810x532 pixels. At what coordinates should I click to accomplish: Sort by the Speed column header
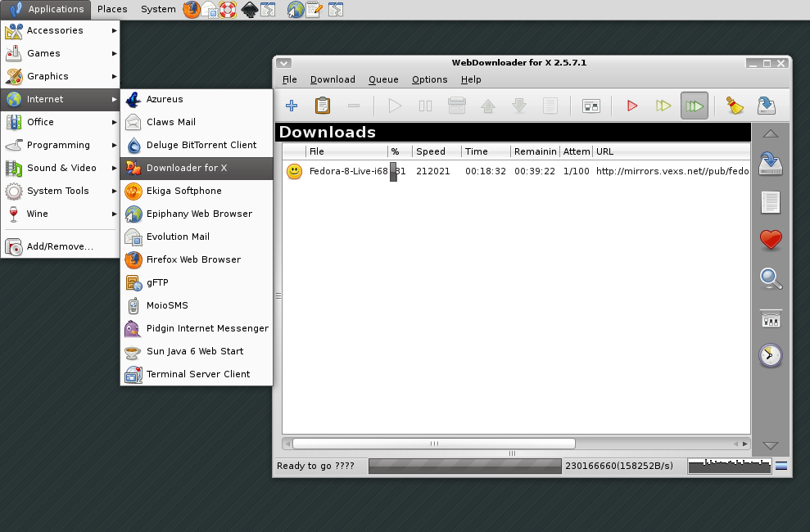[x=437, y=151]
